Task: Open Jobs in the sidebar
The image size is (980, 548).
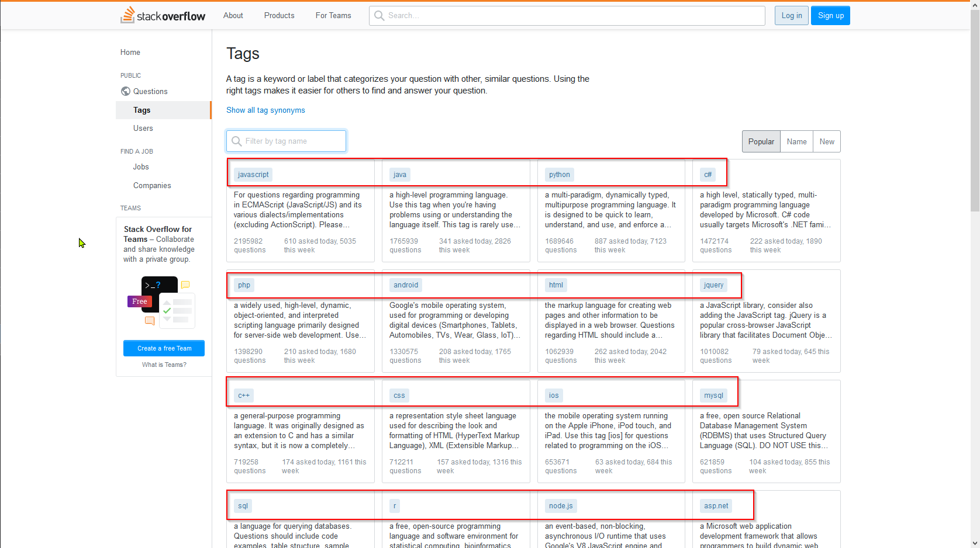Action: click(141, 167)
